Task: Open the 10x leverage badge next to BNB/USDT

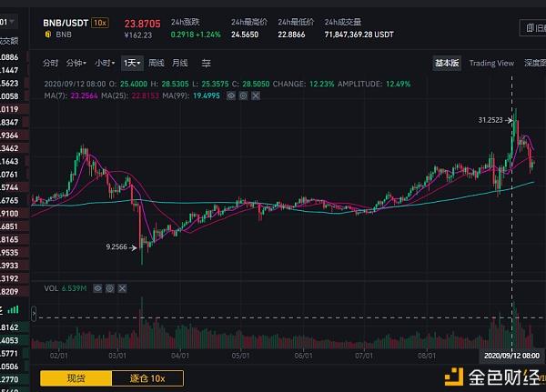Action: [x=100, y=23]
